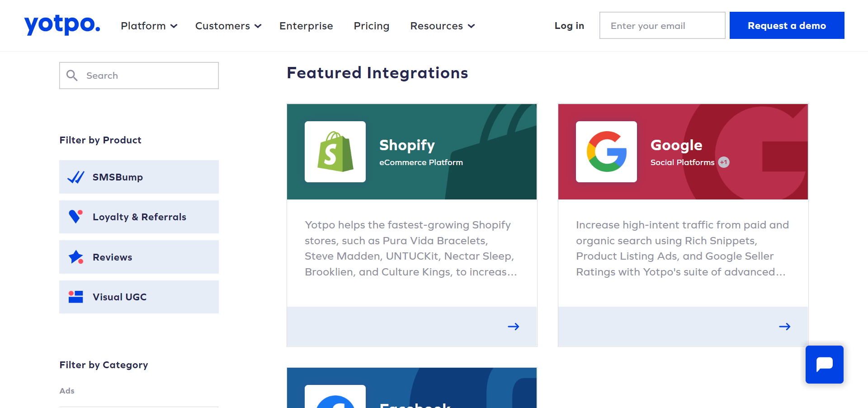The height and width of the screenshot is (408, 868).
Task: Click the Shopify shopping bag logo
Action: [x=335, y=152]
